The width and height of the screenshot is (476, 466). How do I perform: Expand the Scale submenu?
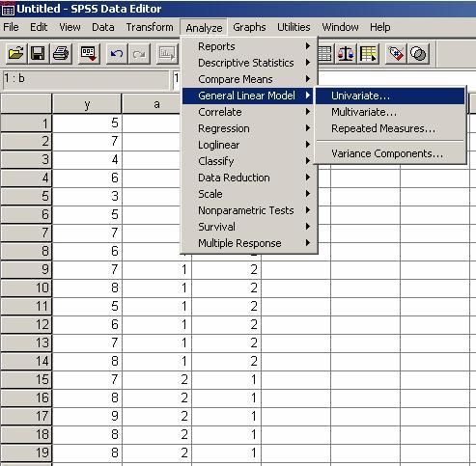(249, 194)
